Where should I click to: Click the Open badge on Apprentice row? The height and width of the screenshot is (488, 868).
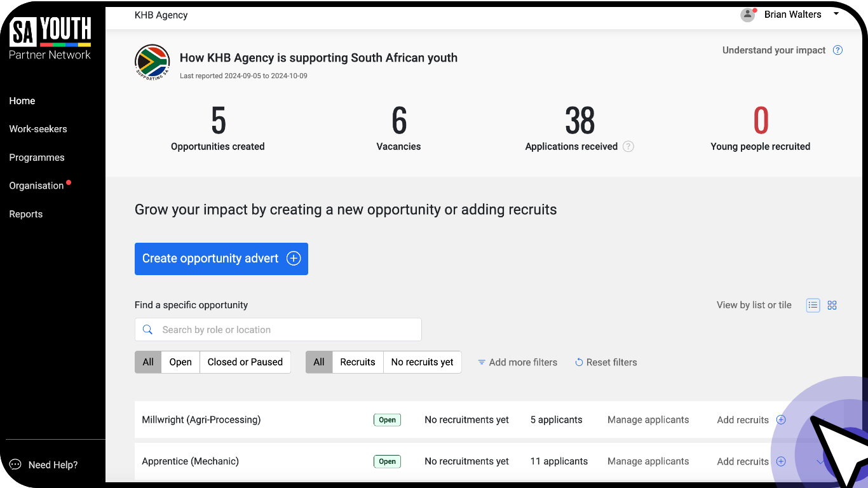pyautogui.click(x=387, y=462)
